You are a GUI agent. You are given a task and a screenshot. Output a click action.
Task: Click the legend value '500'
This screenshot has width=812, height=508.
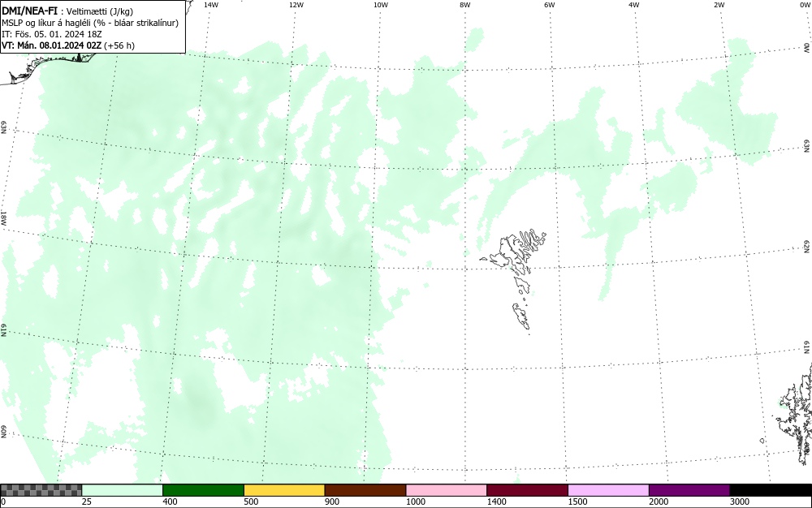tap(251, 502)
